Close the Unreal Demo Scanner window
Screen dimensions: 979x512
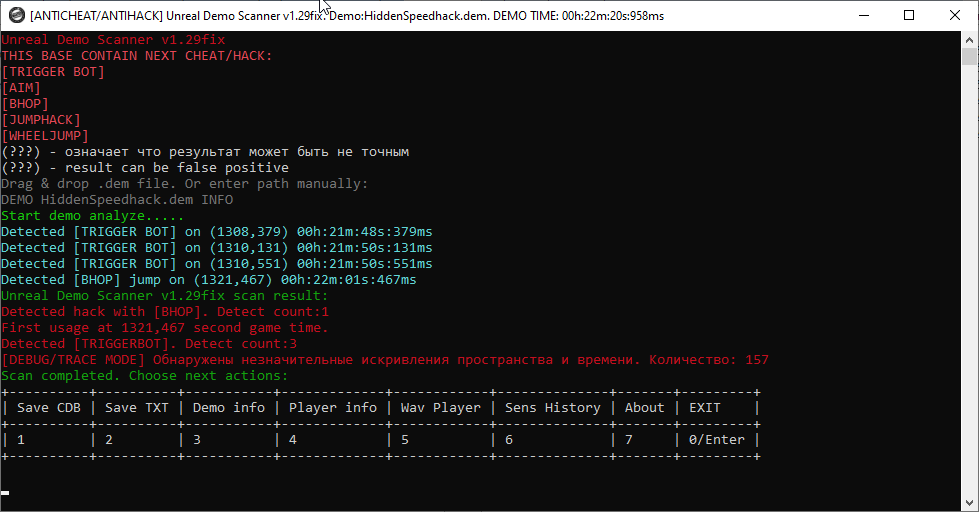955,16
